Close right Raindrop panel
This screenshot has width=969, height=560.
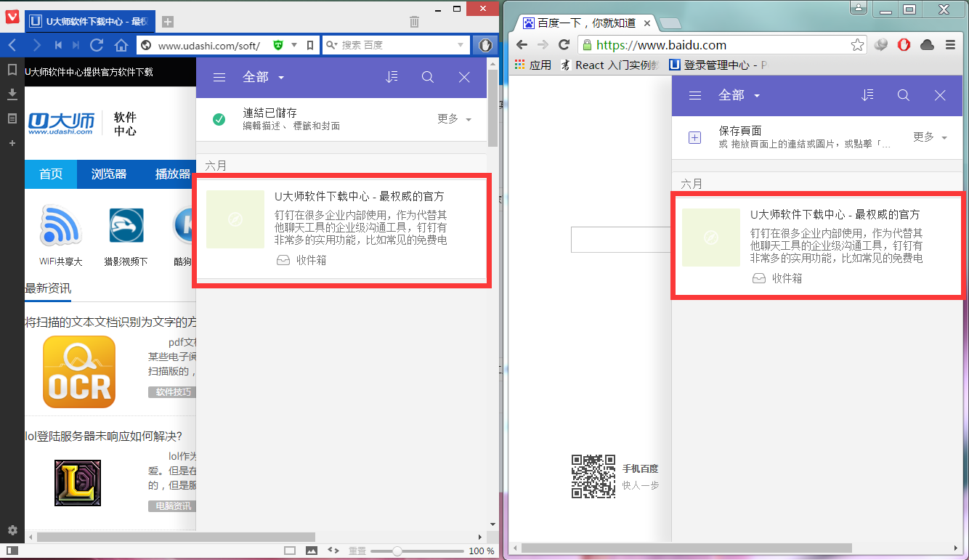tap(940, 95)
